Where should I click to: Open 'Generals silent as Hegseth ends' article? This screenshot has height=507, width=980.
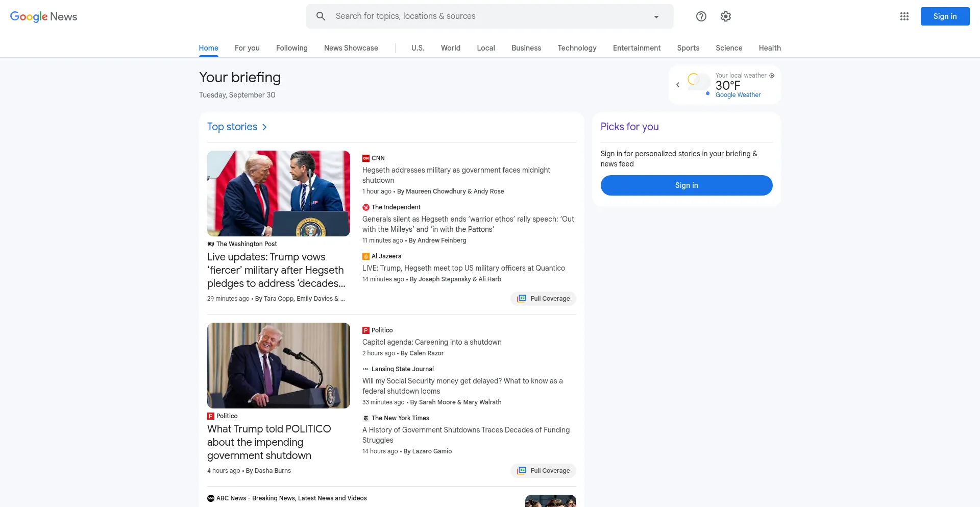pyautogui.click(x=468, y=224)
